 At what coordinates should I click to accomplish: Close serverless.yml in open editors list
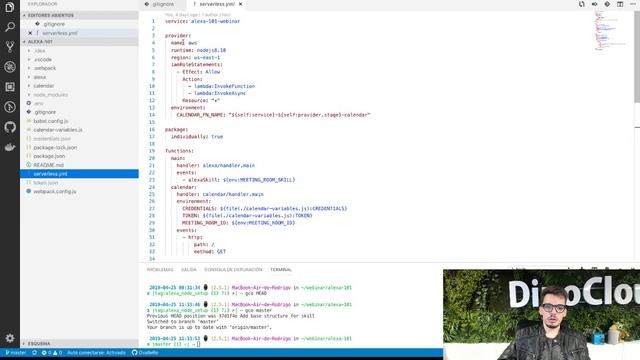[30, 33]
